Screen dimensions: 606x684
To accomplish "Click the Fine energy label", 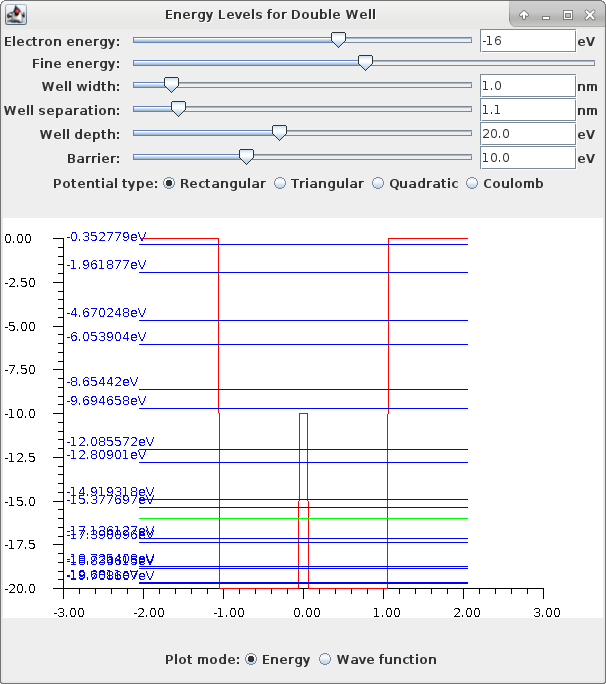I will click(76, 64).
